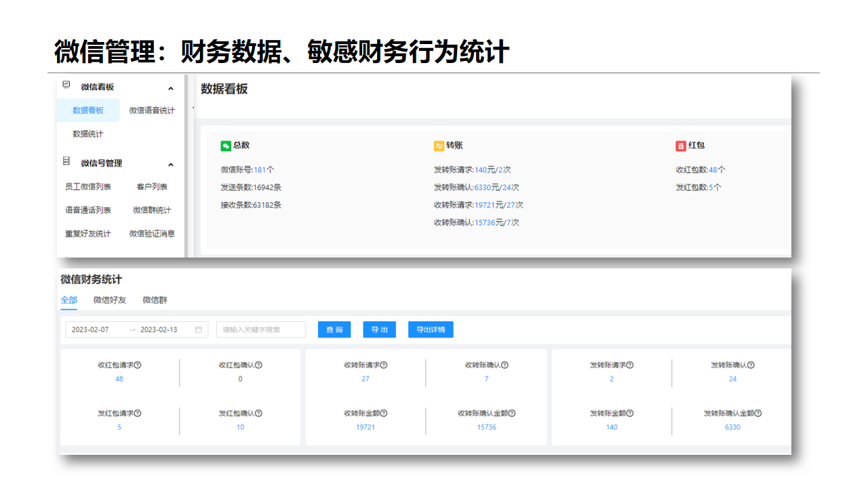The height and width of the screenshot is (488, 868).
Task: Open the 181 WeChat accounts link
Action: coord(260,170)
